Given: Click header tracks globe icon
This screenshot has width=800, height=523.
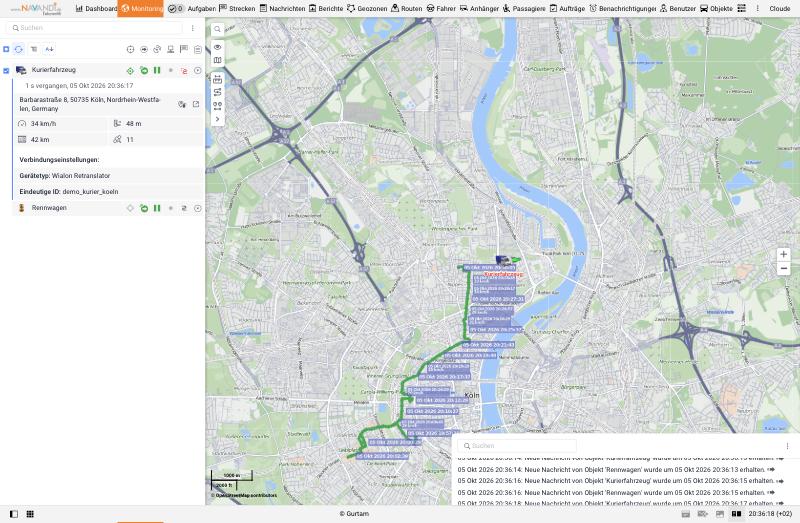Looking at the screenshot, I should point(157,49).
